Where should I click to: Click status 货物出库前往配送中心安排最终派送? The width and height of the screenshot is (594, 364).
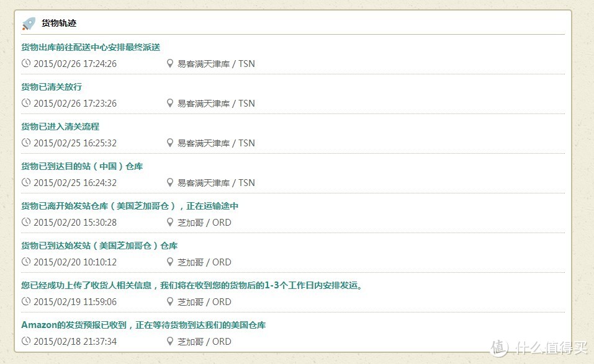pos(91,47)
